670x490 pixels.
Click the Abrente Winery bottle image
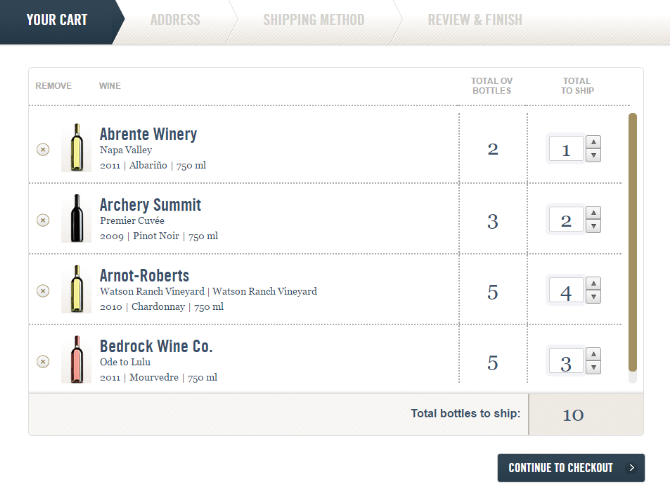[76, 148]
